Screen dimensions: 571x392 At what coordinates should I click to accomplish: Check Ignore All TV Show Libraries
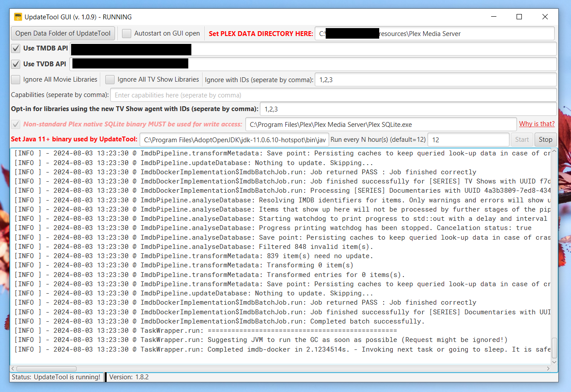click(x=110, y=80)
